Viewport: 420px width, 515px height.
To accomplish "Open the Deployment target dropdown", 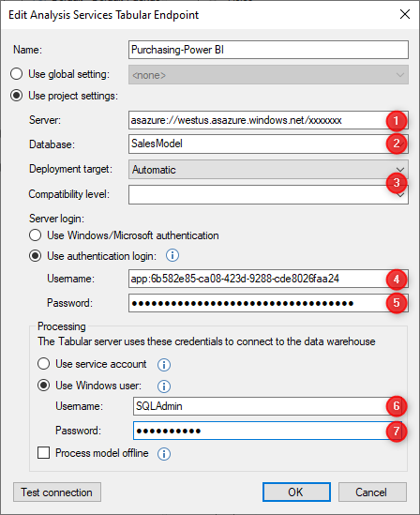I will coord(268,170).
